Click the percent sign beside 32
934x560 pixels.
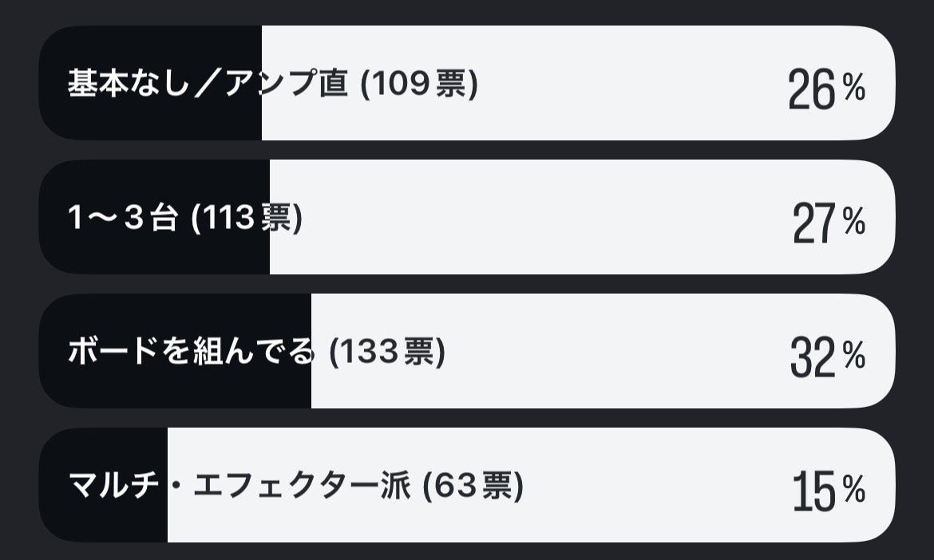853,357
